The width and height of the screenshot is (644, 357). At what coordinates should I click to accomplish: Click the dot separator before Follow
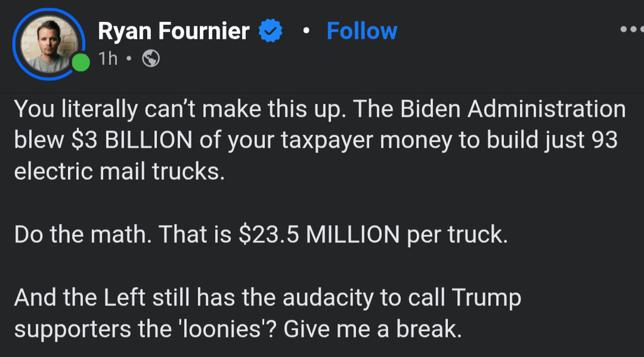(x=305, y=31)
